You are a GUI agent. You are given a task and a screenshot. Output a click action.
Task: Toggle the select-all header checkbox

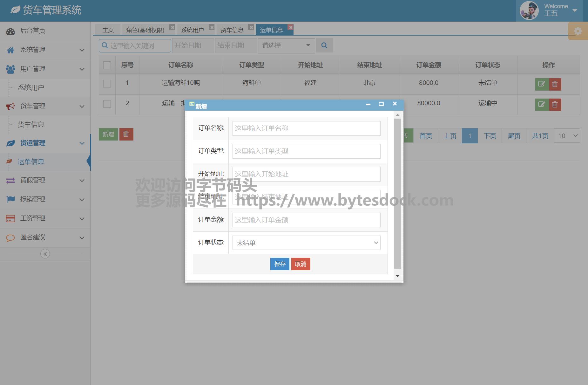click(x=107, y=65)
